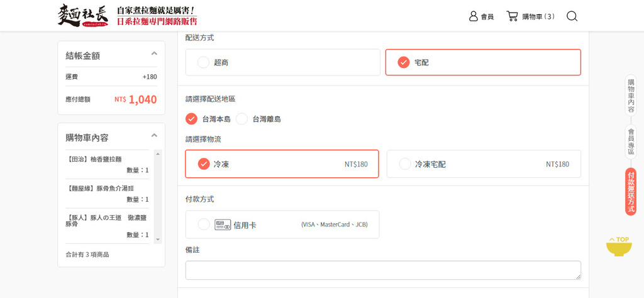
Task: Click the 備註 notes text field
Action: [x=383, y=270]
